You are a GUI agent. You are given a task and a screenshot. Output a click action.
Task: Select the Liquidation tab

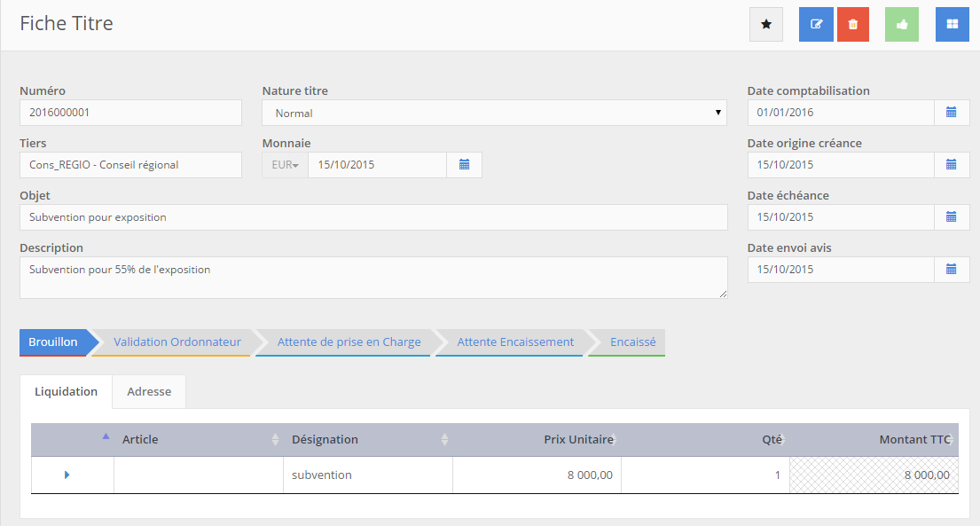click(66, 391)
